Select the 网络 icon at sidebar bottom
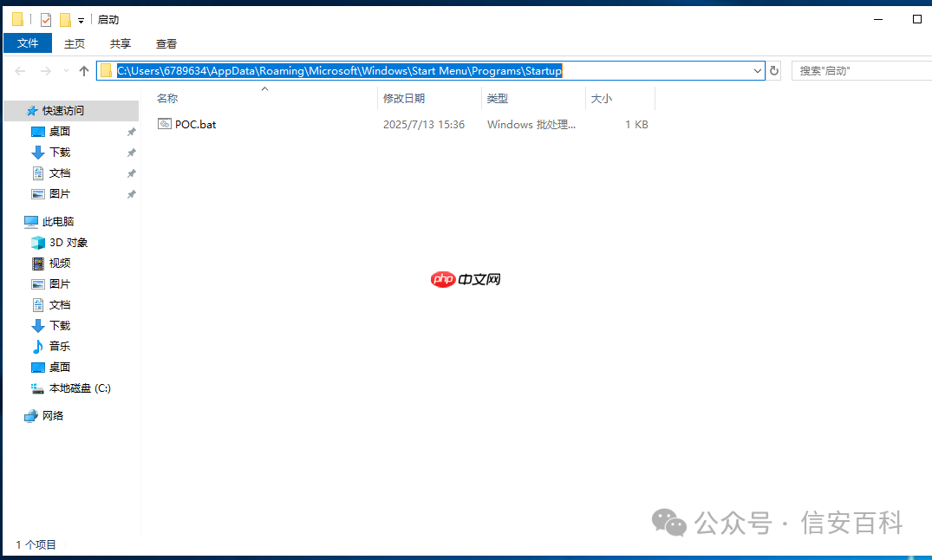Image resolution: width=932 pixels, height=560 pixels. [x=31, y=415]
